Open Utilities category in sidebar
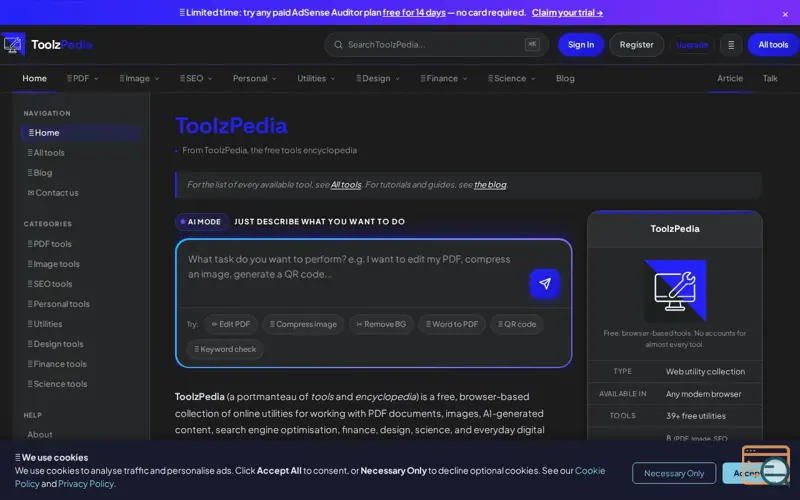The height and width of the screenshot is (500, 800). point(45,324)
